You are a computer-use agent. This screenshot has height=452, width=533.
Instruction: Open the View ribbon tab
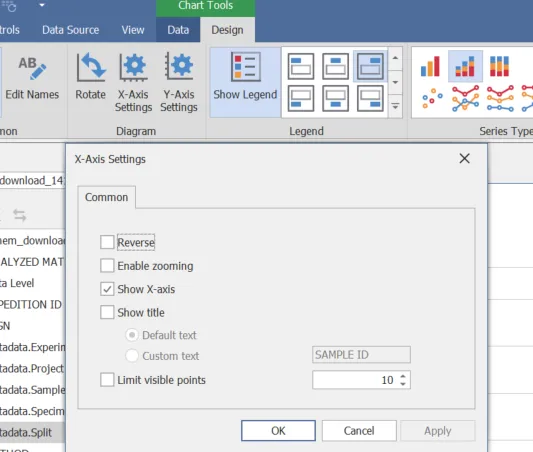click(133, 30)
